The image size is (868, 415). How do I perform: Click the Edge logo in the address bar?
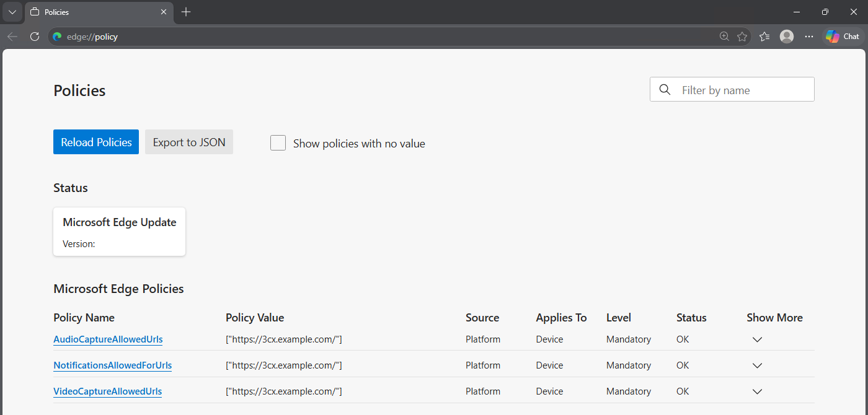click(x=58, y=37)
